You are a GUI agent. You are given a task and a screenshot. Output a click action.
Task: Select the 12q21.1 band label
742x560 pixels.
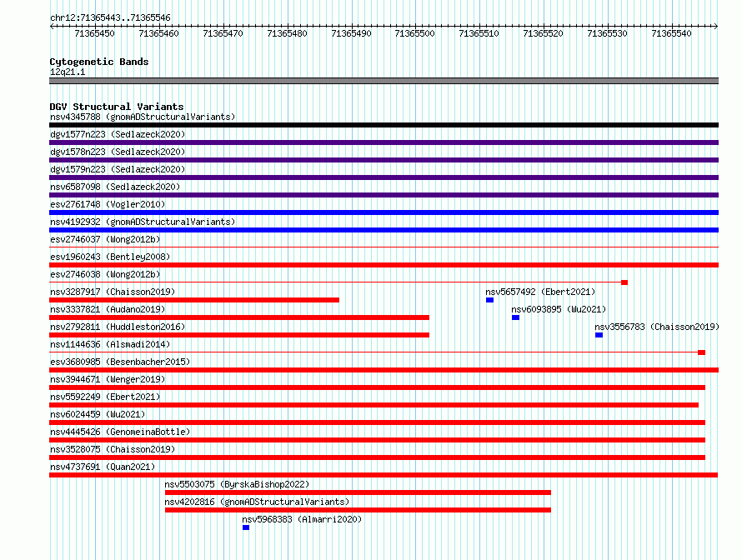(68, 72)
